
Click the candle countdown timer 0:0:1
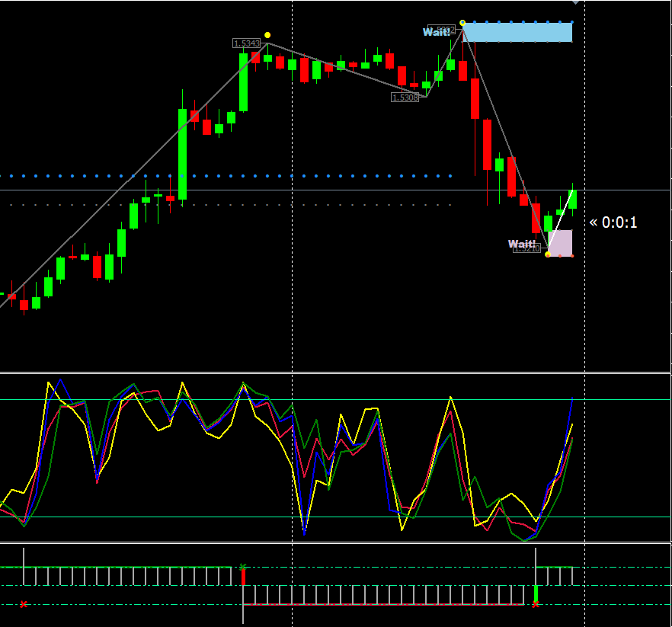point(613,223)
